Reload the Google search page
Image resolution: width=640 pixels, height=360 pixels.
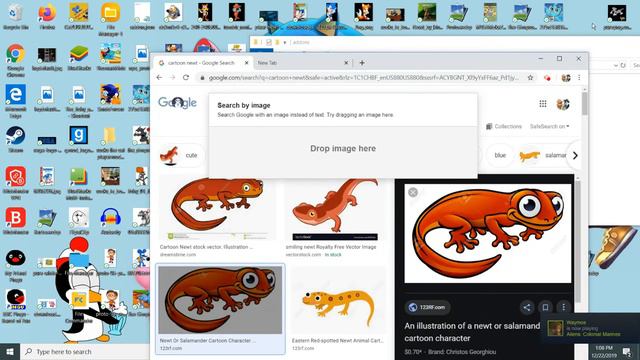tap(186, 77)
